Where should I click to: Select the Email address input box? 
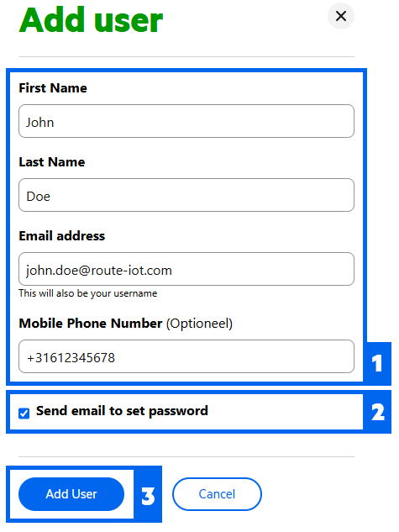pyautogui.click(x=186, y=269)
